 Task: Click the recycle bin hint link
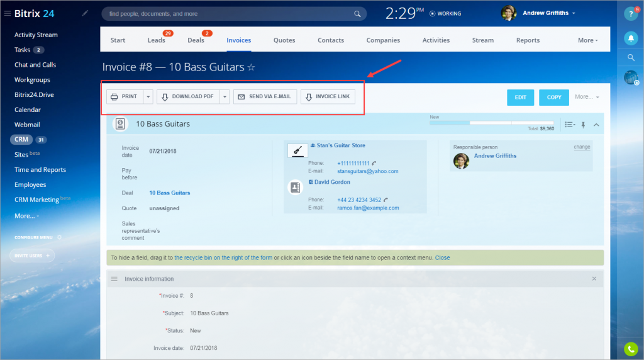(x=223, y=257)
